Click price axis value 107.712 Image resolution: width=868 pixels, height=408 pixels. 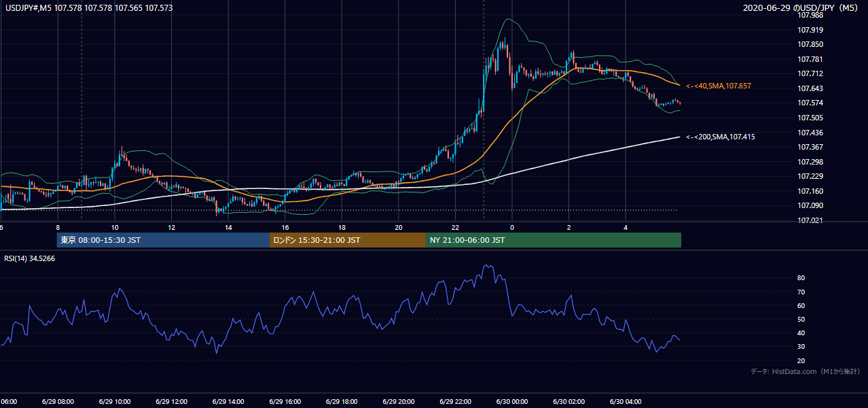[x=810, y=73]
